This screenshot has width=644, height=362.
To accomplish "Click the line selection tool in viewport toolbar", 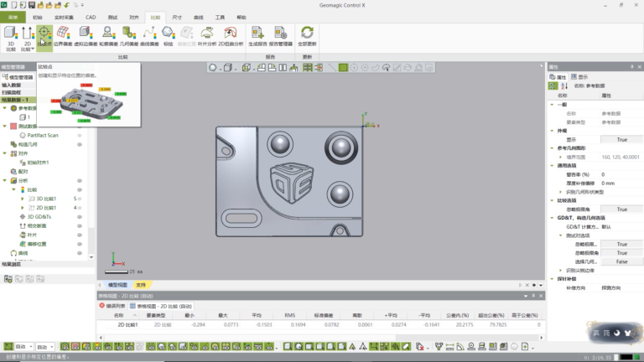I will [332, 68].
